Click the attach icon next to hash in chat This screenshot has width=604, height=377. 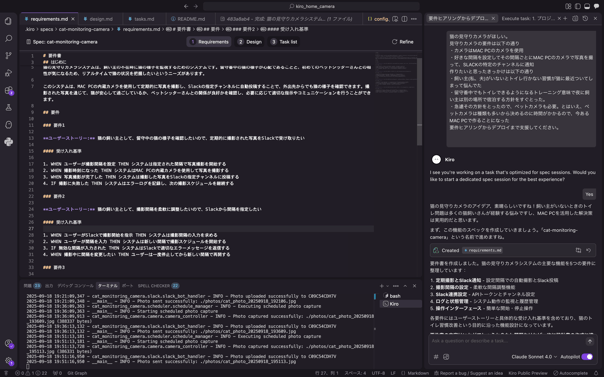pyautogui.click(x=446, y=357)
